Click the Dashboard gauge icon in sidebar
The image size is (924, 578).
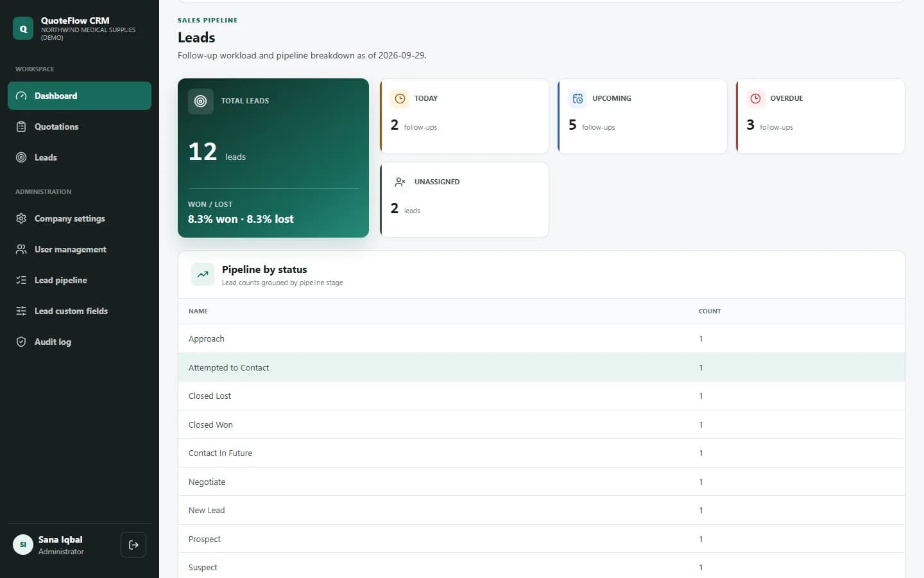coord(21,96)
